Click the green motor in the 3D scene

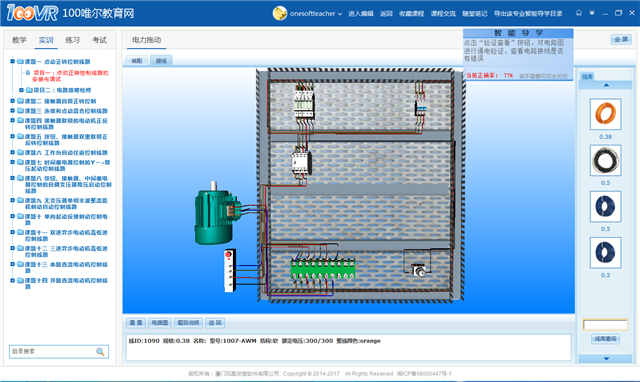(216, 213)
